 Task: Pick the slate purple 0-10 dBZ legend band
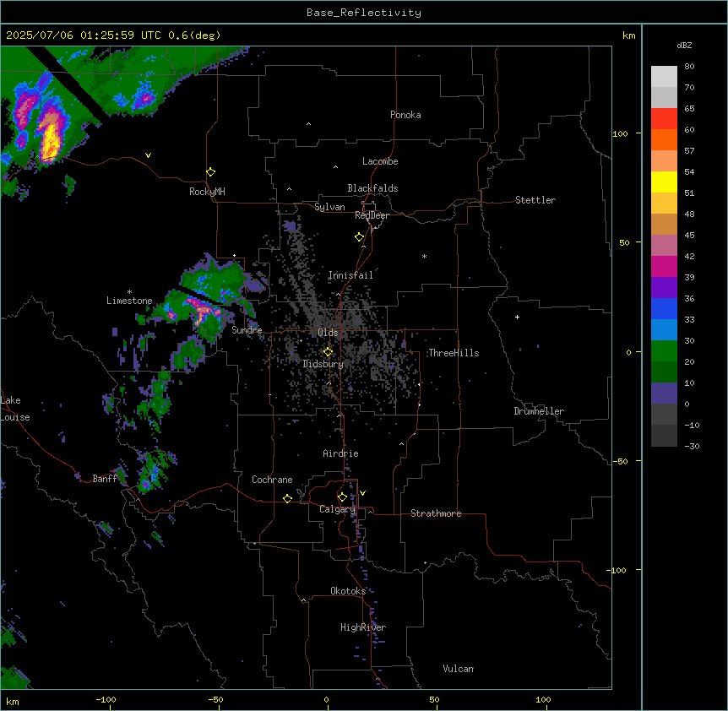pos(664,393)
